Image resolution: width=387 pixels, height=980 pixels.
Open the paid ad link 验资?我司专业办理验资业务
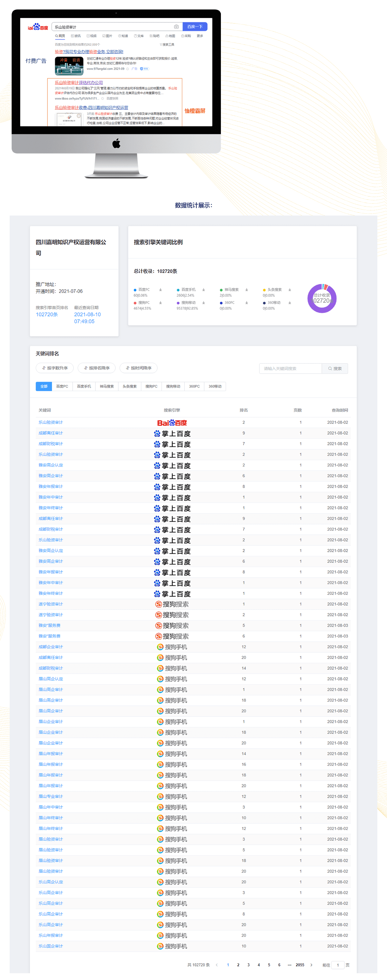tap(89, 52)
